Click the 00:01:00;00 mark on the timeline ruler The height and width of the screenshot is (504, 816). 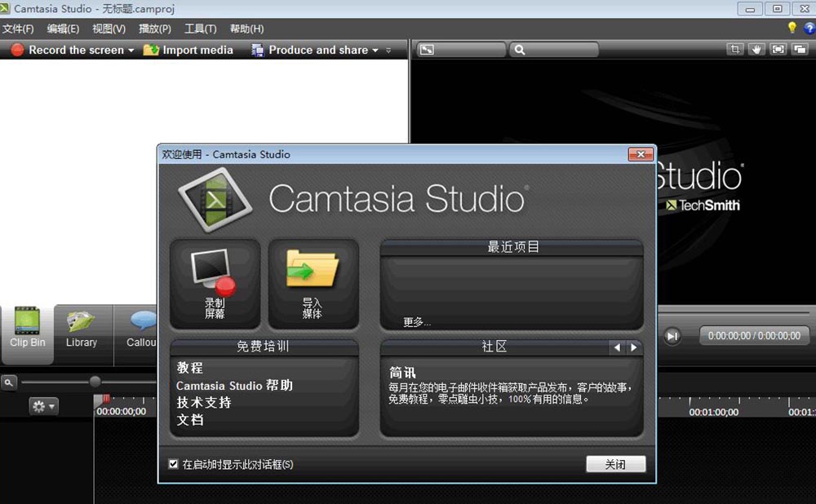[713, 412]
